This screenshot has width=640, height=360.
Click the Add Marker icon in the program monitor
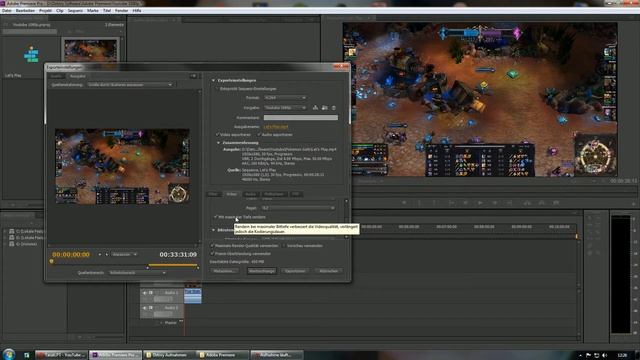pos(404,202)
